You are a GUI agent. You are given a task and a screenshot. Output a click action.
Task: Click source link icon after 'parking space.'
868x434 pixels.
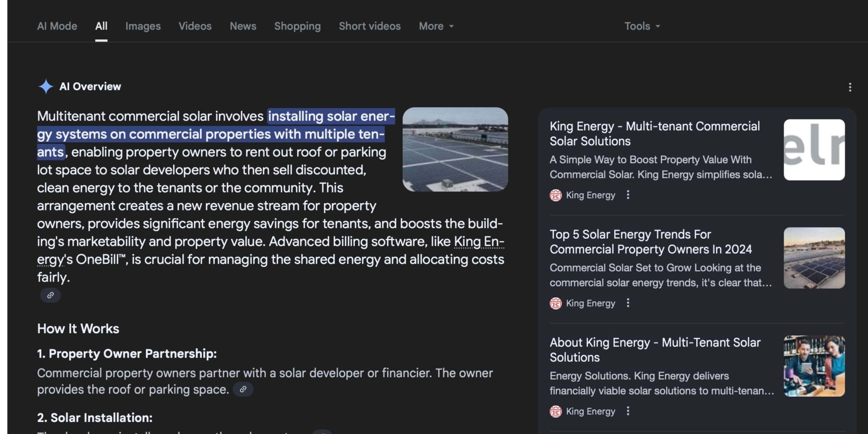243,389
